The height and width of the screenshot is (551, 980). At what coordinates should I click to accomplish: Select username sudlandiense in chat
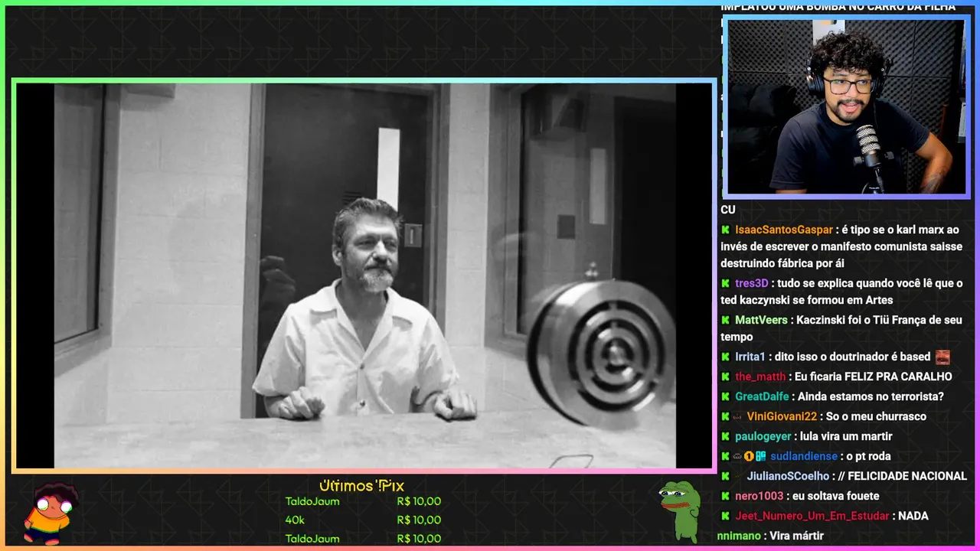tap(804, 456)
